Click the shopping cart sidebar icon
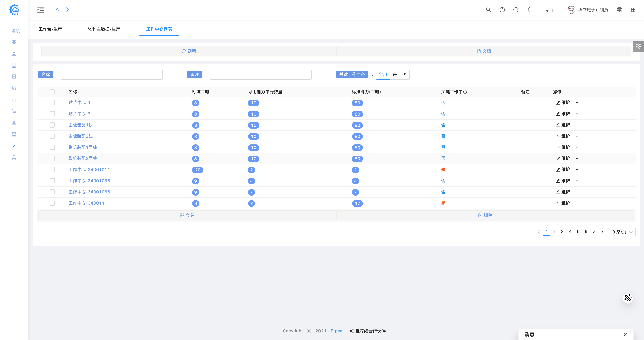 pos(14,111)
